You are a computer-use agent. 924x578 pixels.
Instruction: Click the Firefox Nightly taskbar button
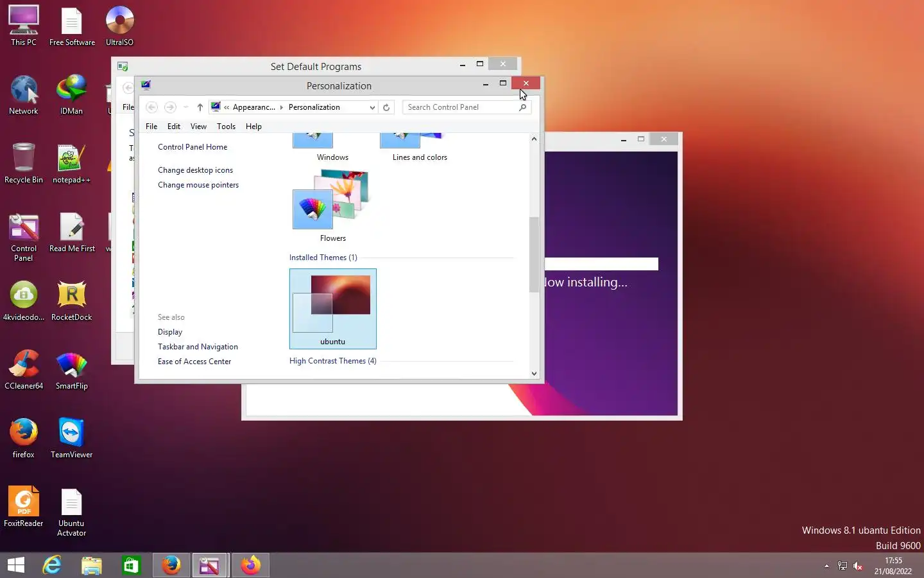[x=250, y=565]
